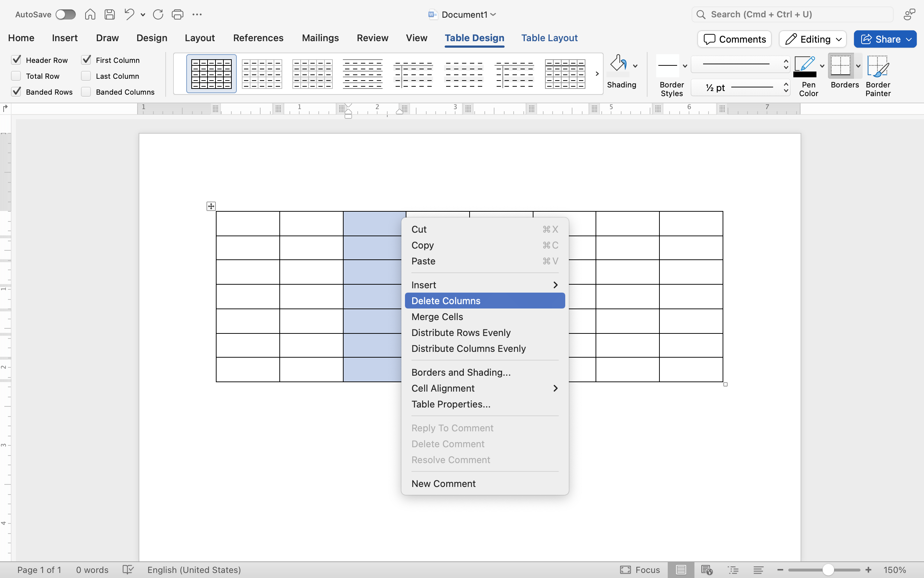Choose Delete Columns from context menu
This screenshot has height=578, width=924.
[485, 301]
